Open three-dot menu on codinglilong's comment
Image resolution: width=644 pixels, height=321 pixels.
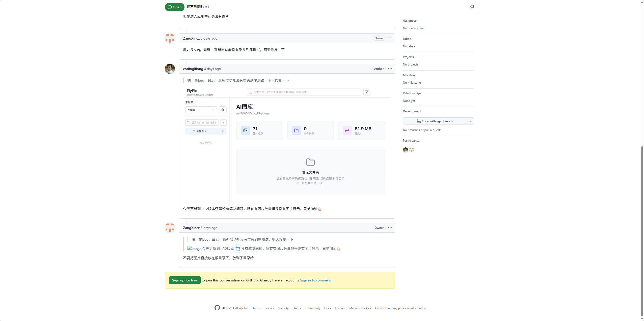(x=390, y=69)
